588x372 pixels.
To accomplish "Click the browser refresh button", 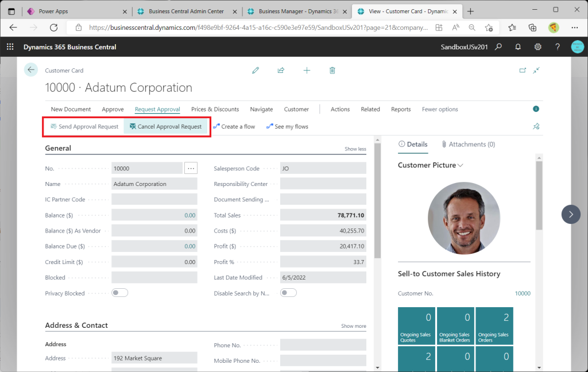I will [x=54, y=28].
